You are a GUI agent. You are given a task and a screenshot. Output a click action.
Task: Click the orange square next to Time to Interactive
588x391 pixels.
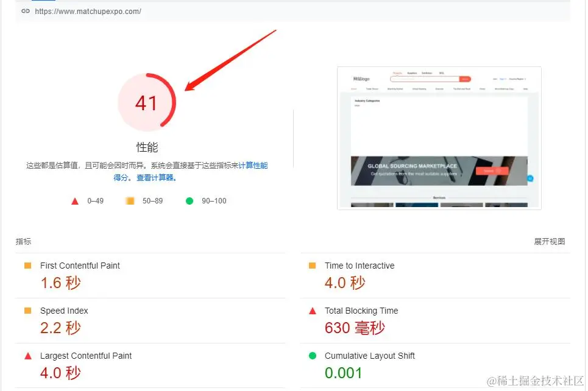(x=313, y=266)
